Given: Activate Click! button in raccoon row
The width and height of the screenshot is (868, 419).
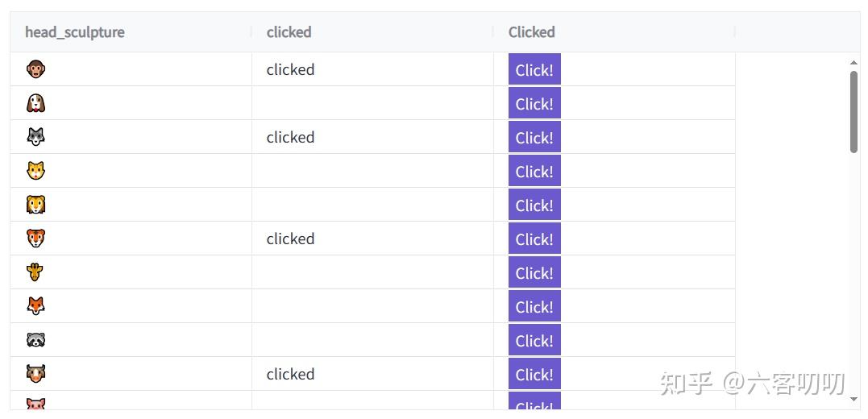Looking at the screenshot, I should [534, 340].
